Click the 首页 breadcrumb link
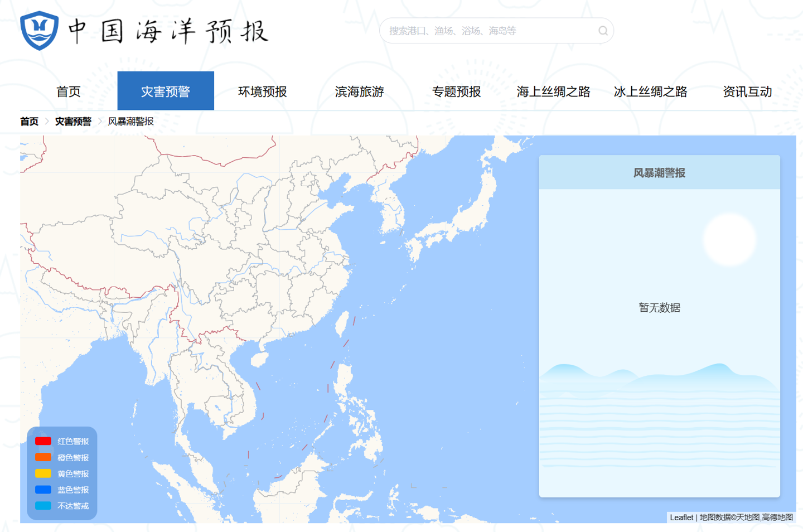This screenshot has height=532, width=803. pyautogui.click(x=30, y=122)
